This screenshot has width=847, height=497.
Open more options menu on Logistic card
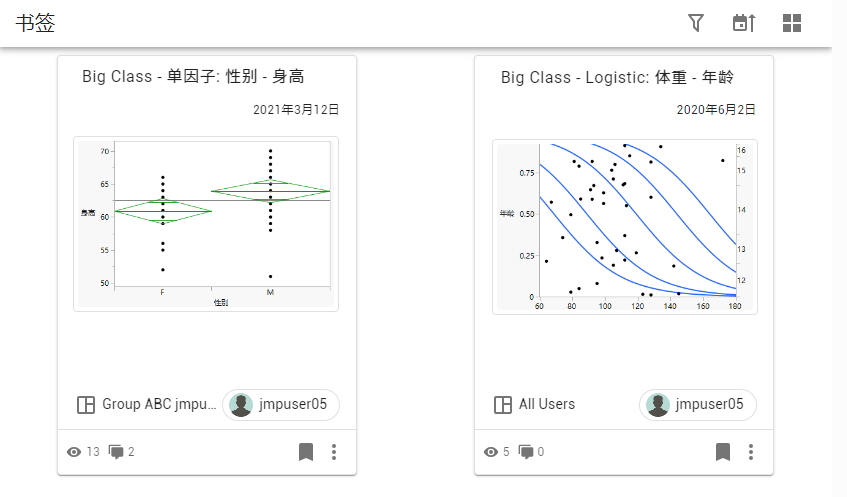pyautogui.click(x=751, y=452)
